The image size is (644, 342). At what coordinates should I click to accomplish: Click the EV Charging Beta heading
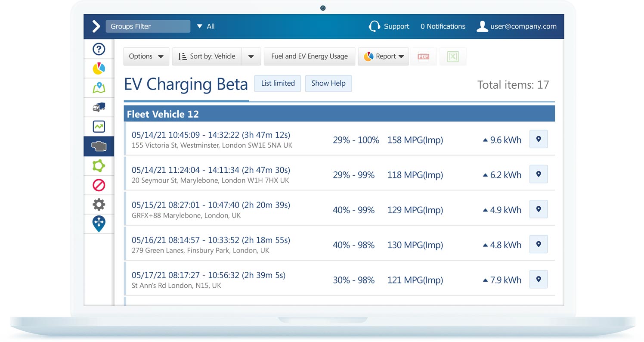point(186,84)
